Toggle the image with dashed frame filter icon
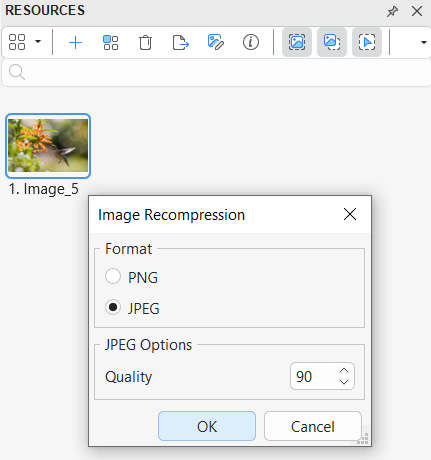Viewport: 431px width, 460px height. (332, 42)
